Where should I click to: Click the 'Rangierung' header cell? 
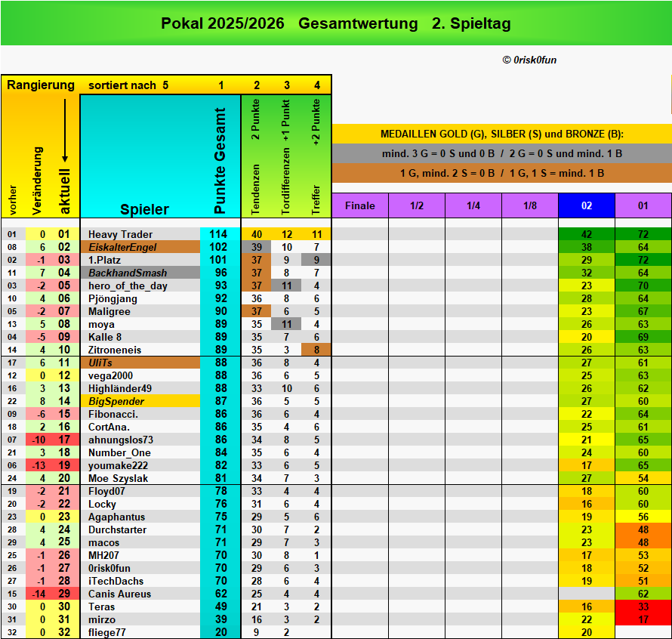[x=41, y=85]
